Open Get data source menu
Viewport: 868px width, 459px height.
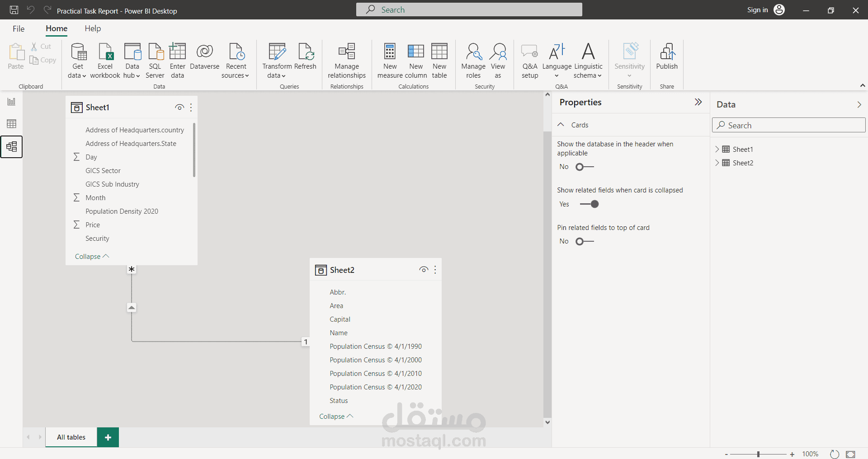(x=78, y=61)
